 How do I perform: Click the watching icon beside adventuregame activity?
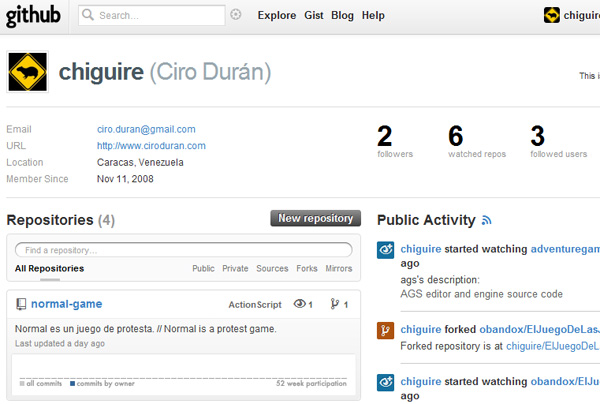[385, 250]
